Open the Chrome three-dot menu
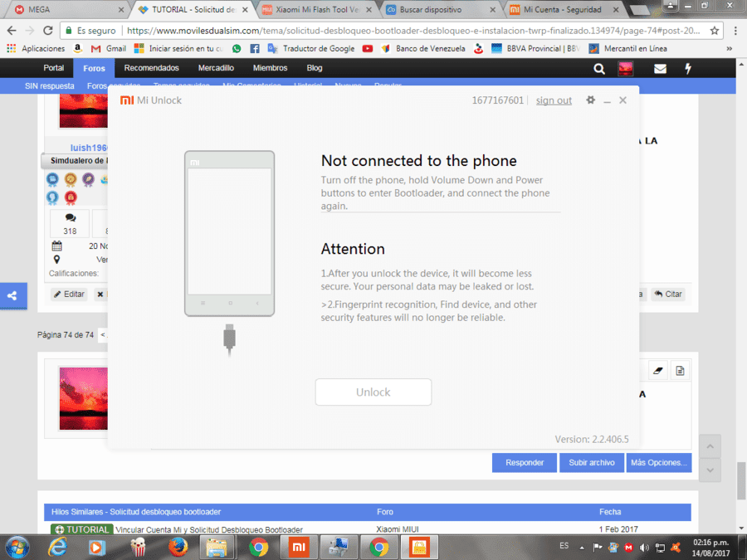The width and height of the screenshot is (747, 560). (735, 31)
